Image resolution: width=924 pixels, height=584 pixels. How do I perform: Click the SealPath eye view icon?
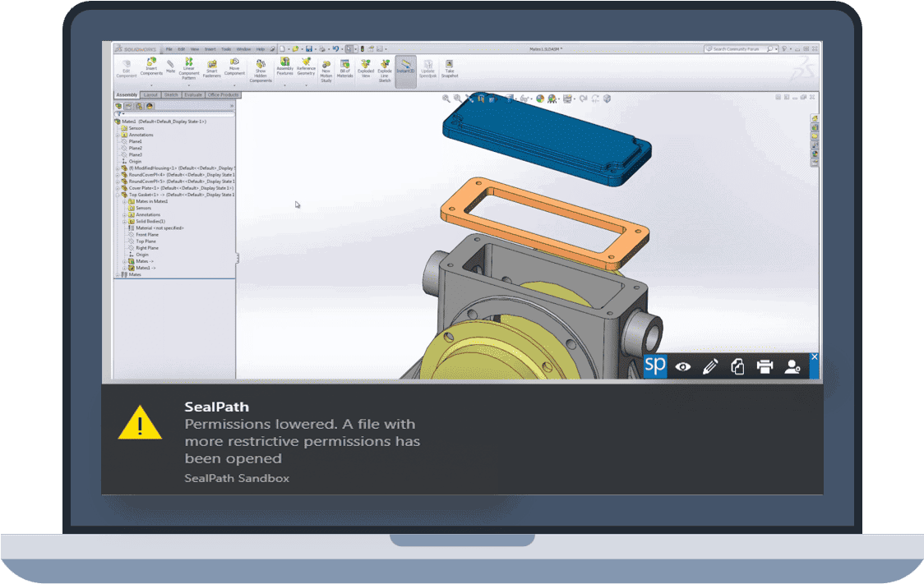(683, 367)
